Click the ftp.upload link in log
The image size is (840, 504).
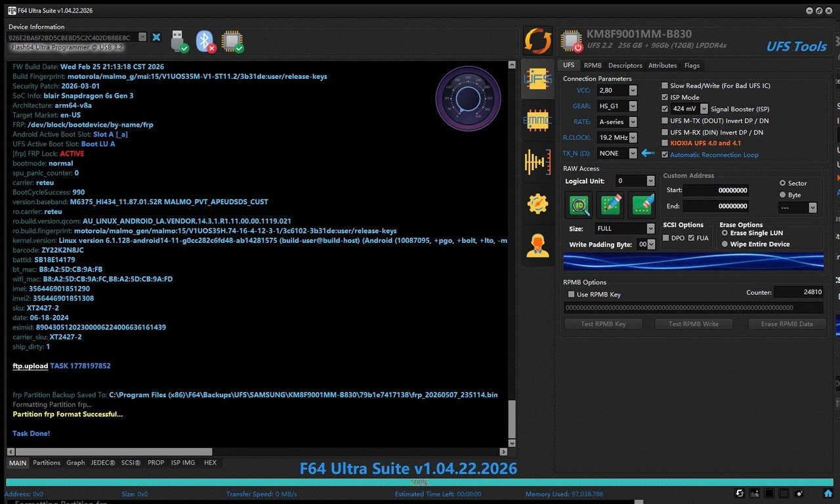click(x=30, y=366)
